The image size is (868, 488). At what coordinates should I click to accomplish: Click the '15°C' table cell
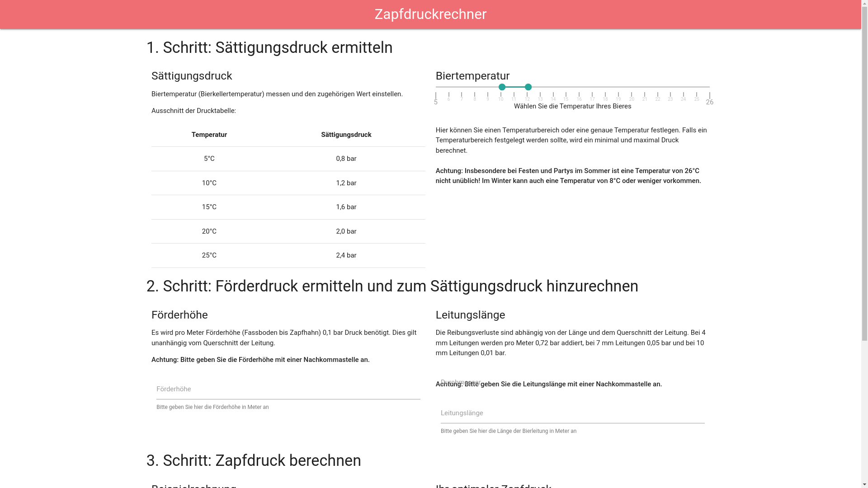coord(209,207)
